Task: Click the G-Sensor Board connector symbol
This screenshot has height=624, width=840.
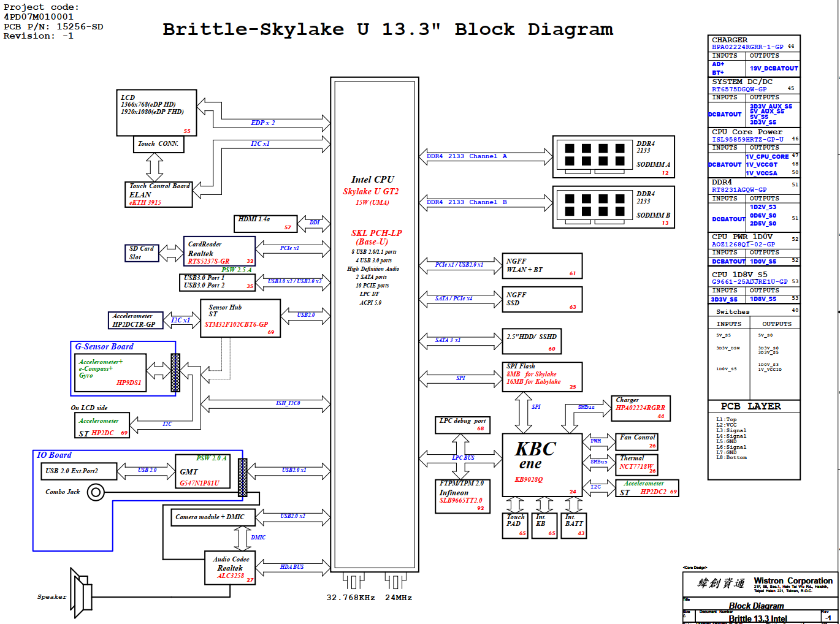Action: click(x=175, y=373)
